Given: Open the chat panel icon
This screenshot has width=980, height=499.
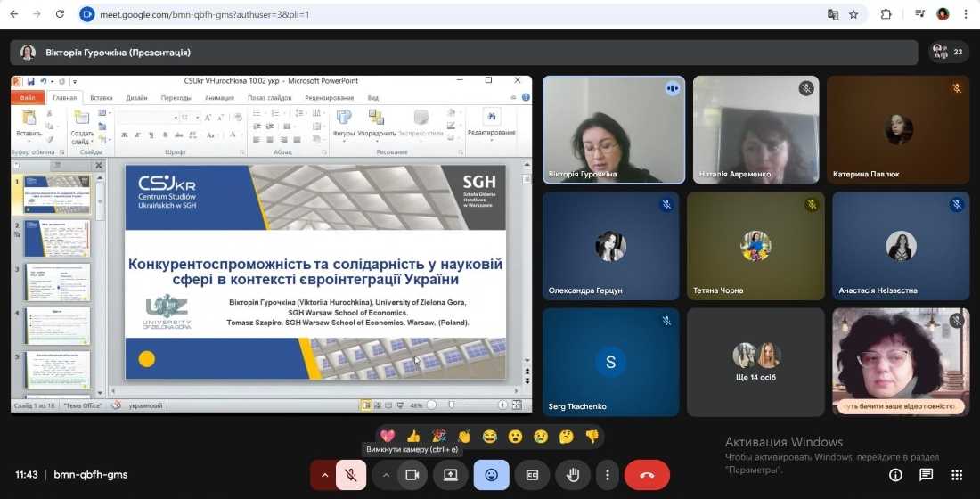Looking at the screenshot, I should [927, 475].
